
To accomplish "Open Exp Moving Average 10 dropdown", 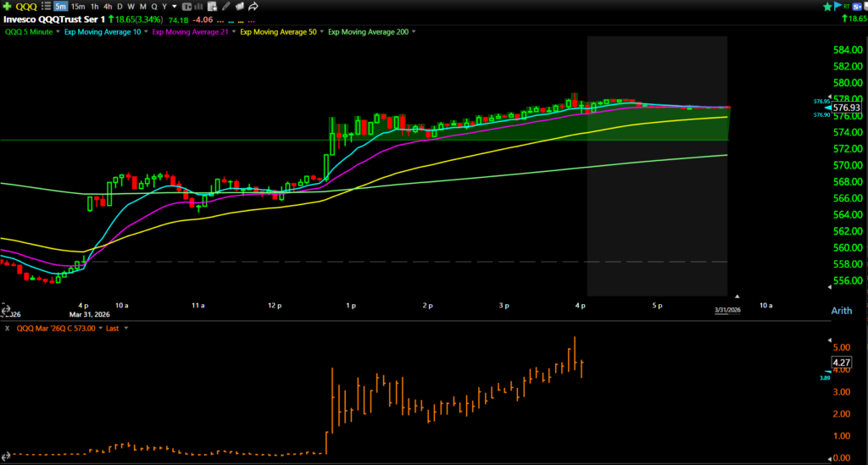I will click(146, 31).
